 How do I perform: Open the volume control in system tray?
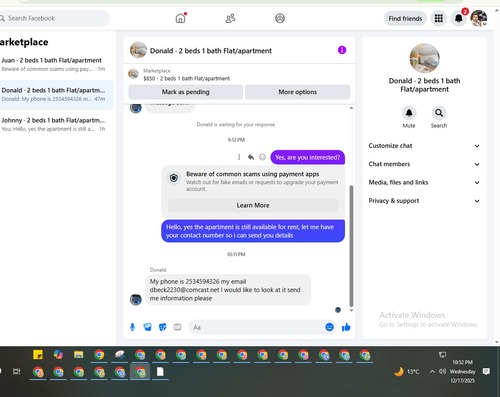[x=442, y=371]
